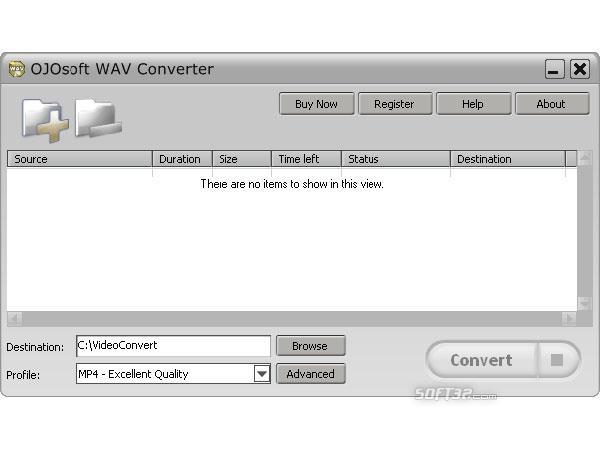Click the horizontal scrollbar left arrow
Viewport: 600px width, 450px height.
point(15,318)
